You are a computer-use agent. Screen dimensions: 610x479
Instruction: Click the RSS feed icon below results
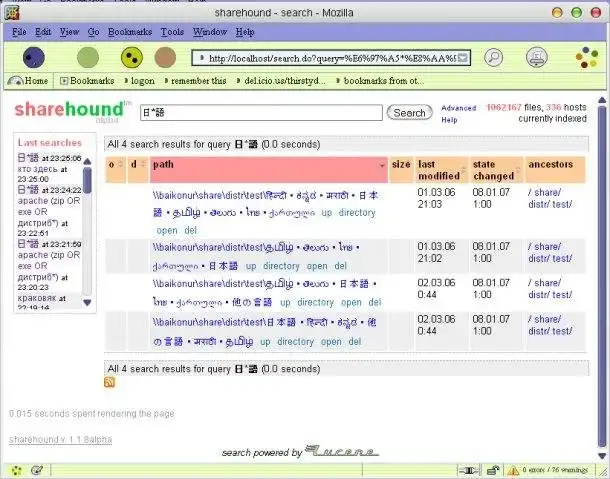click(x=109, y=382)
